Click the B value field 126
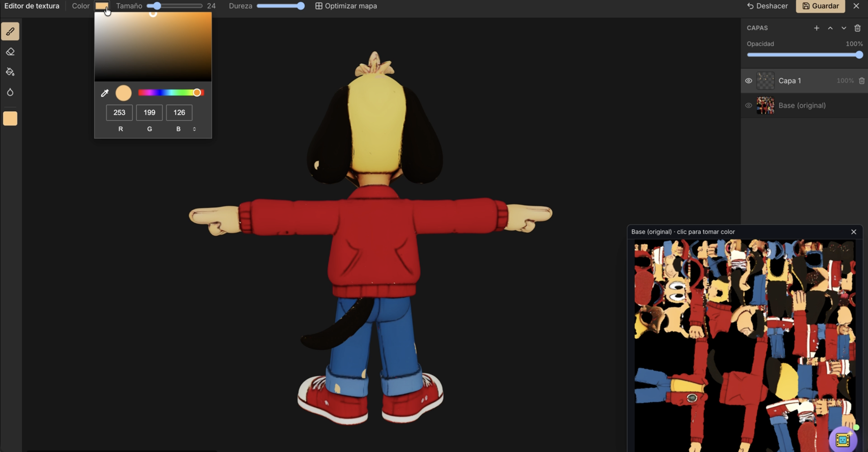The image size is (868, 452). click(x=179, y=112)
